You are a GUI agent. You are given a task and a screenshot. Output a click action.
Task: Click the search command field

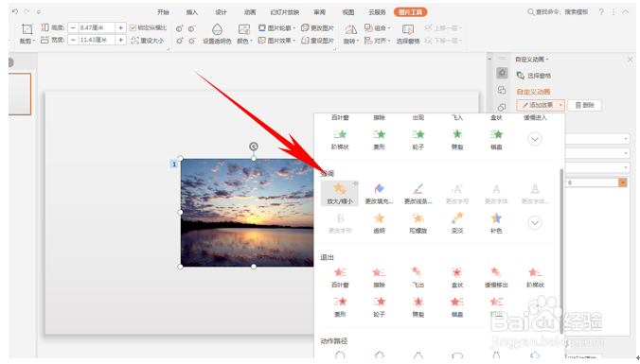coord(558,12)
